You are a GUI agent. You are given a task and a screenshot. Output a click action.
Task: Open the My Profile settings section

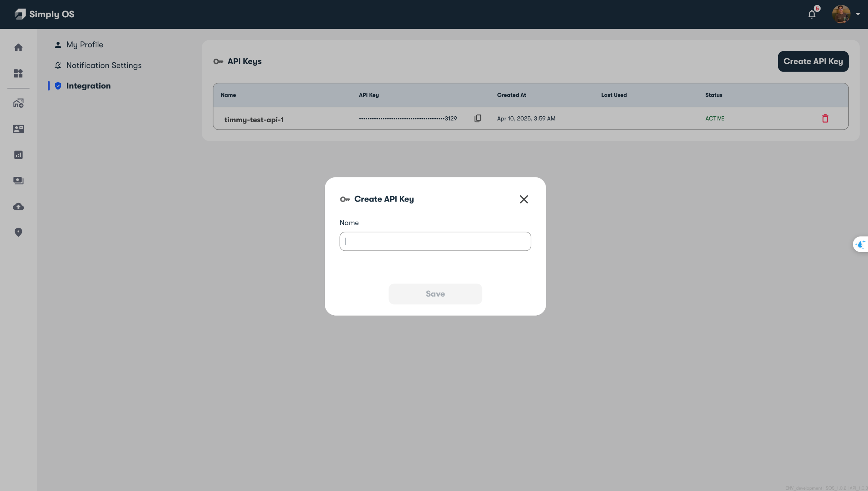click(x=84, y=44)
